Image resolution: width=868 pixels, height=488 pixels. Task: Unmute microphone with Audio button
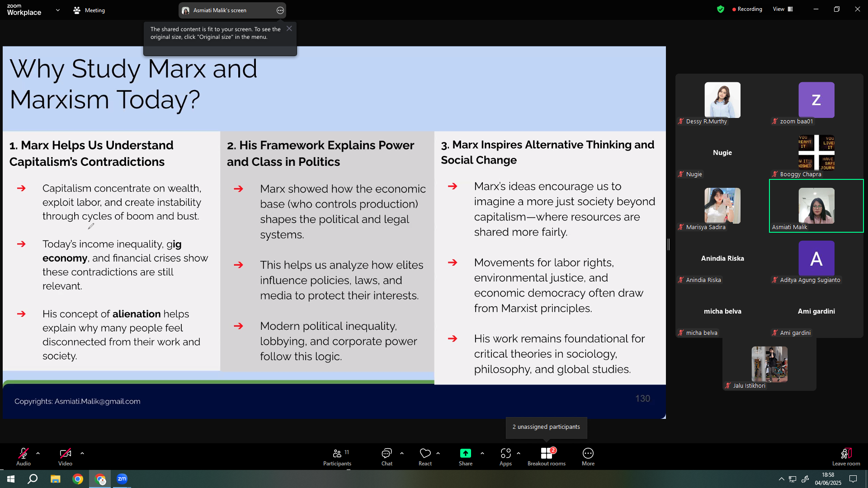coord(24,456)
